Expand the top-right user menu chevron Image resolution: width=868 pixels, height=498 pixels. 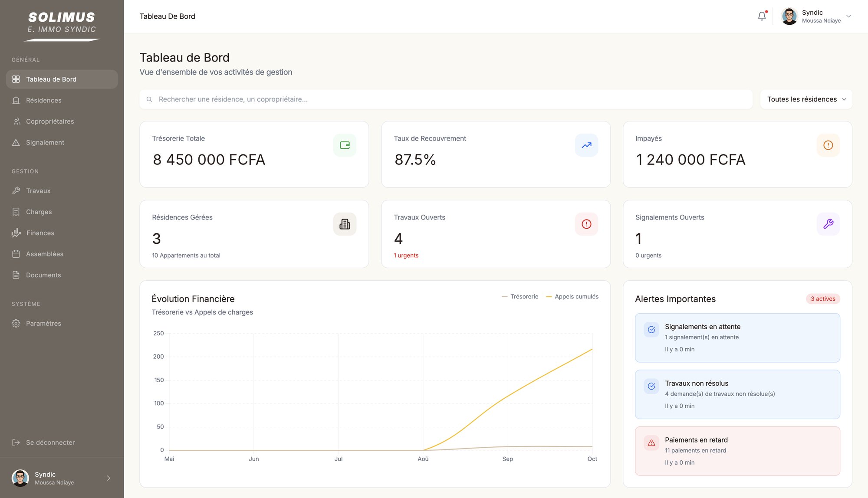pos(848,16)
